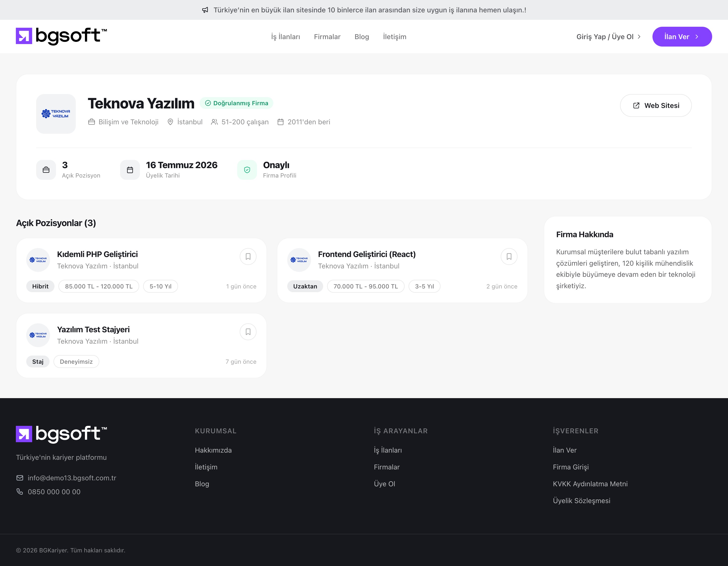The image size is (728, 566).
Task: Click briefcase icon beside Bilişim ve Teknoloji
Action: 92,122
